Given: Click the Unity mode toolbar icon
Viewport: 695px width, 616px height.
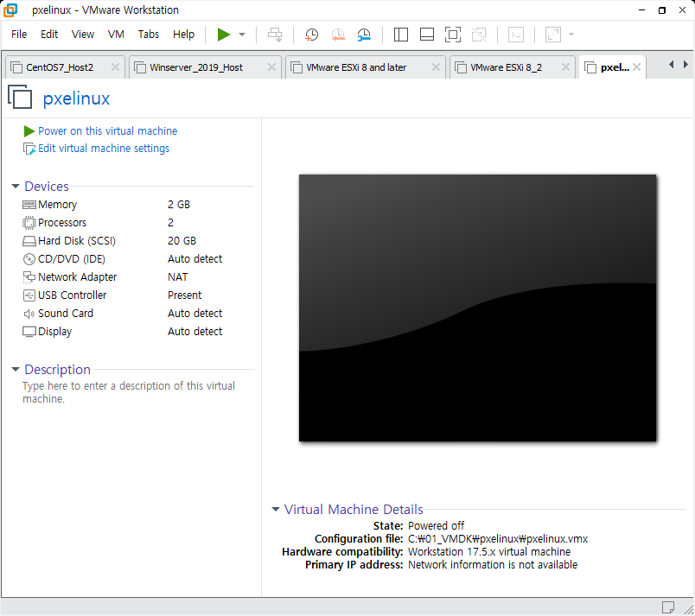Looking at the screenshot, I should (479, 35).
